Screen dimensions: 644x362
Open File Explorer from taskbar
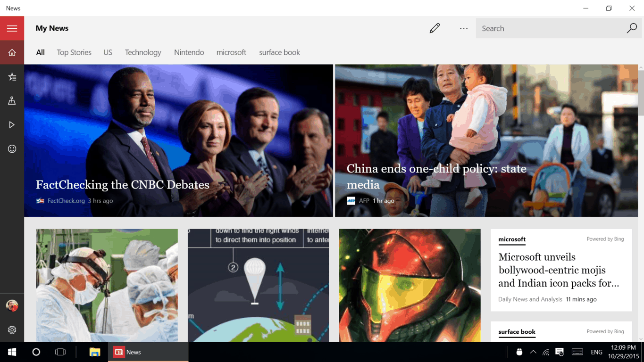click(95, 352)
